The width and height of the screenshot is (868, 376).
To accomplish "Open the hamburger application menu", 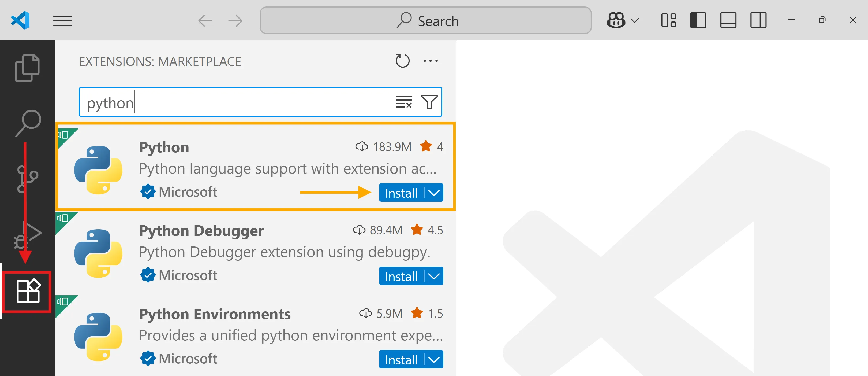I will pos(62,21).
